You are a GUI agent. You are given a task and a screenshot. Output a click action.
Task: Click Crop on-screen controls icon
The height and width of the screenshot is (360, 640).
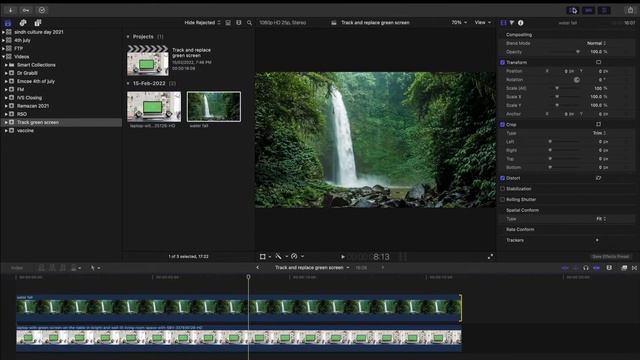point(598,124)
